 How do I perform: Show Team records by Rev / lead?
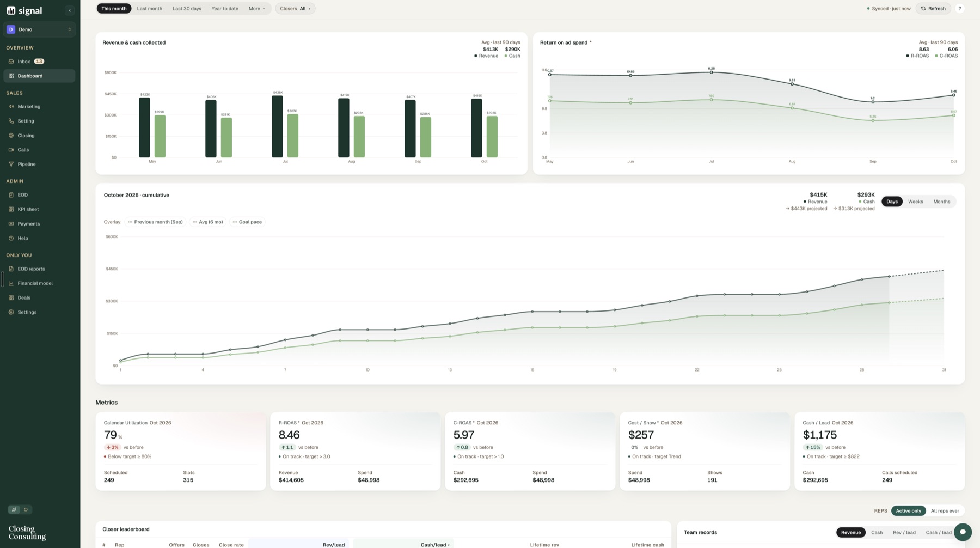904,533
